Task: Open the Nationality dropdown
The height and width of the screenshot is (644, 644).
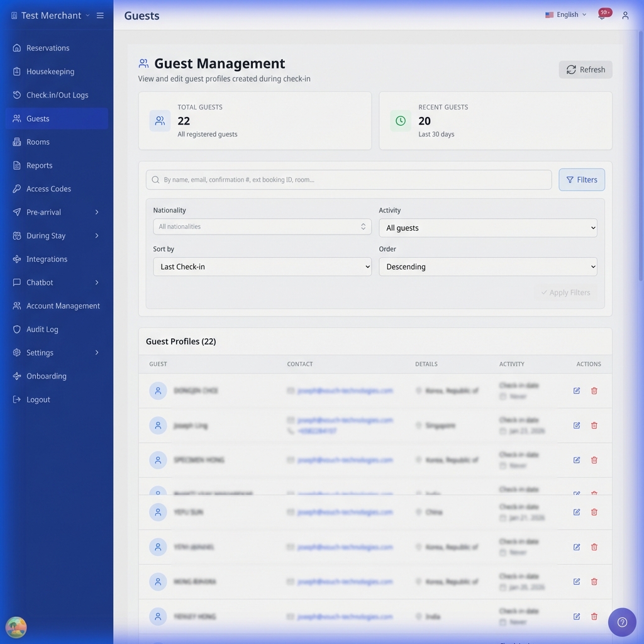Action: tap(262, 227)
